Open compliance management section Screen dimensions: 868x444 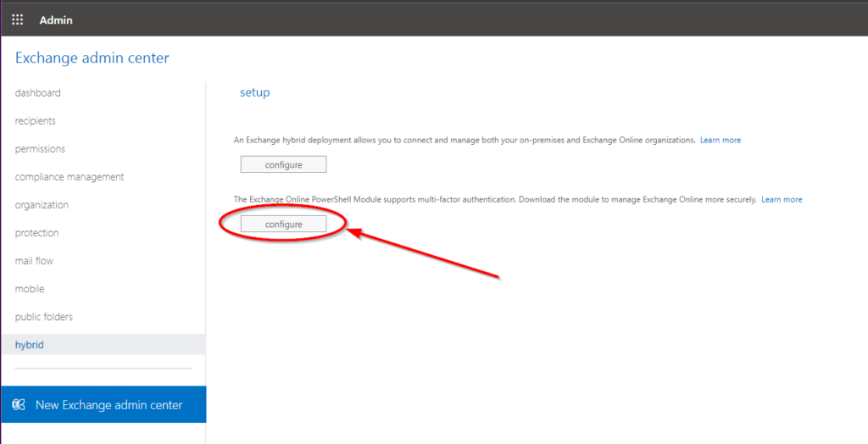coord(70,176)
